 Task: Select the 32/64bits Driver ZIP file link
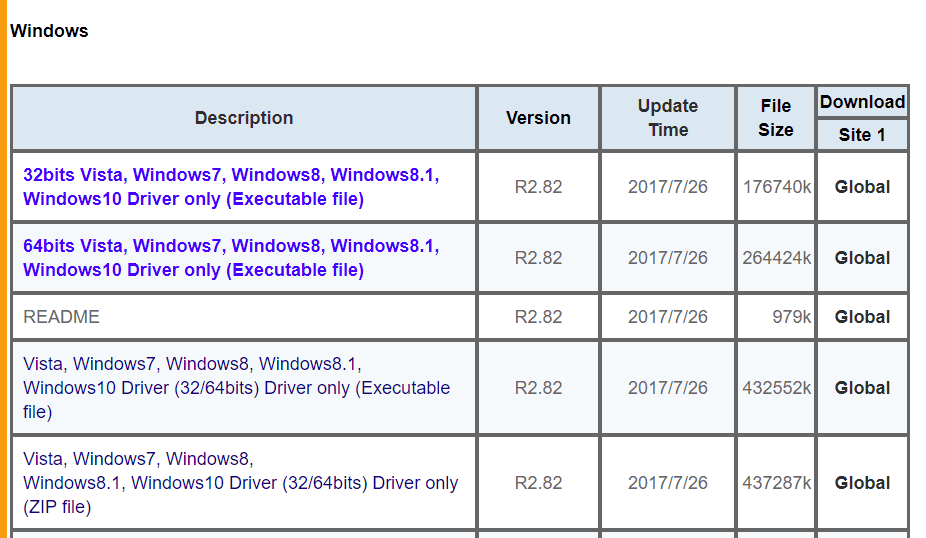point(240,483)
